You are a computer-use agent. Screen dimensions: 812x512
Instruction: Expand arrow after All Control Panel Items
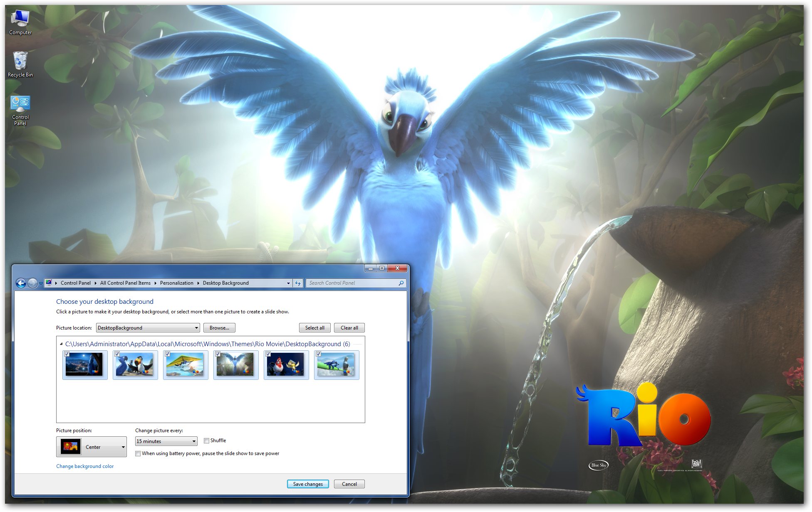point(155,283)
